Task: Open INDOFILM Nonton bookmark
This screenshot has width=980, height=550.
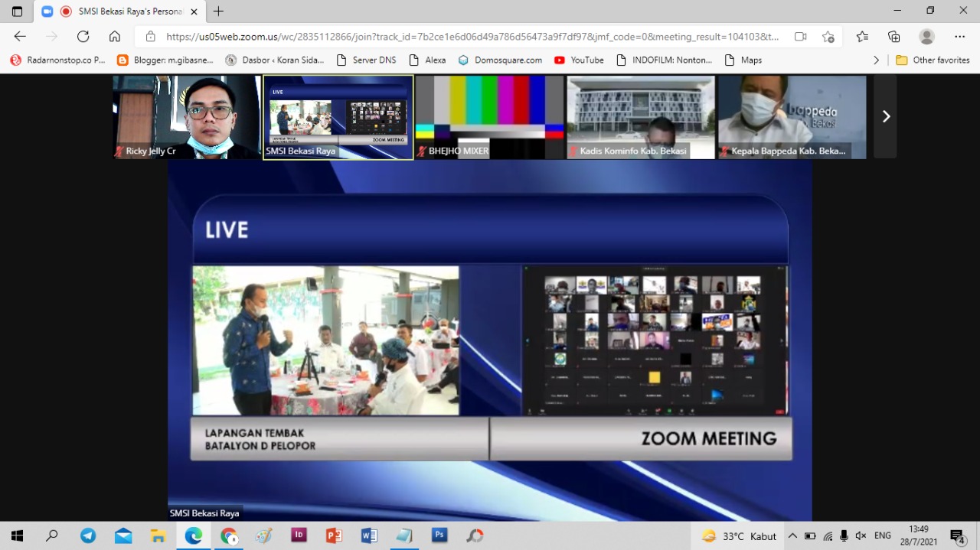Action: tap(664, 60)
